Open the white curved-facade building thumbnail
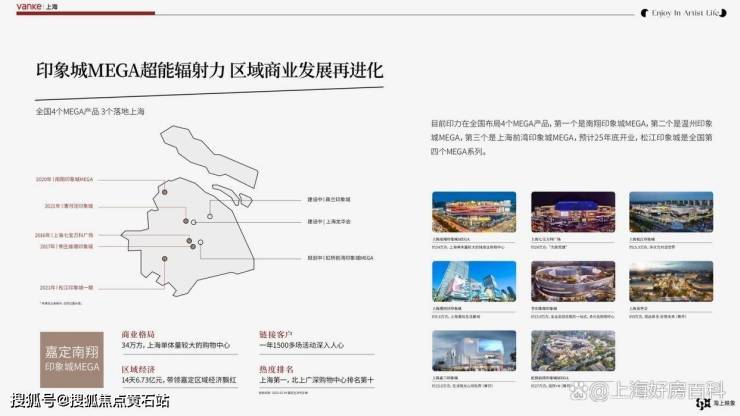Image resolution: width=740 pixels, height=416 pixels. [474, 350]
